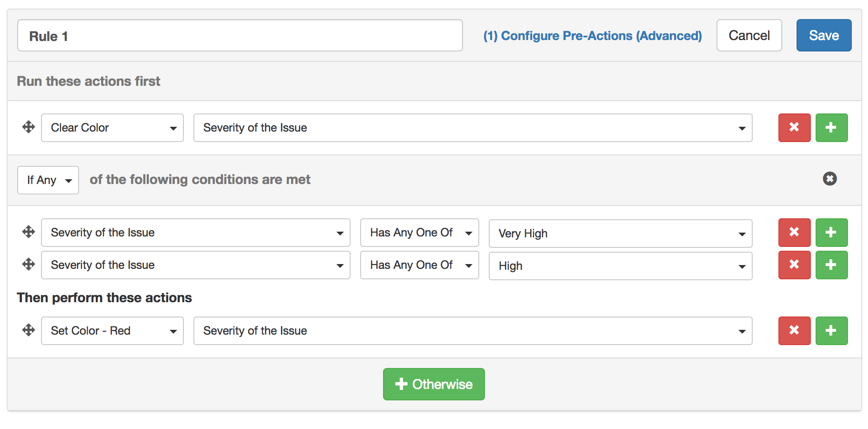
Task: Remove the High condition row
Action: [x=794, y=265]
